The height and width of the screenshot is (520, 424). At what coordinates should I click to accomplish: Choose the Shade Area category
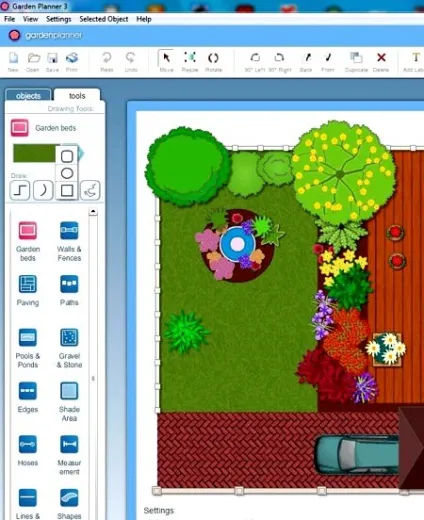click(69, 391)
